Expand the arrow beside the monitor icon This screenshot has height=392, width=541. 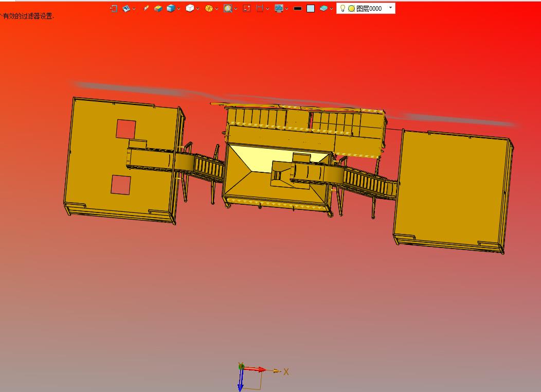(287, 9)
